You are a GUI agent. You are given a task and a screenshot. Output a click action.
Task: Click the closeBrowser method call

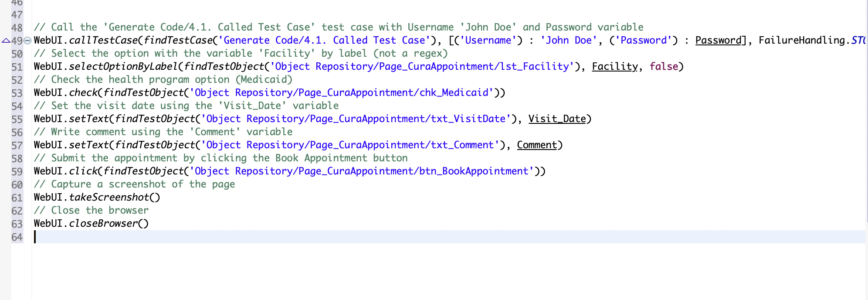pyautogui.click(x=103, y=223)
